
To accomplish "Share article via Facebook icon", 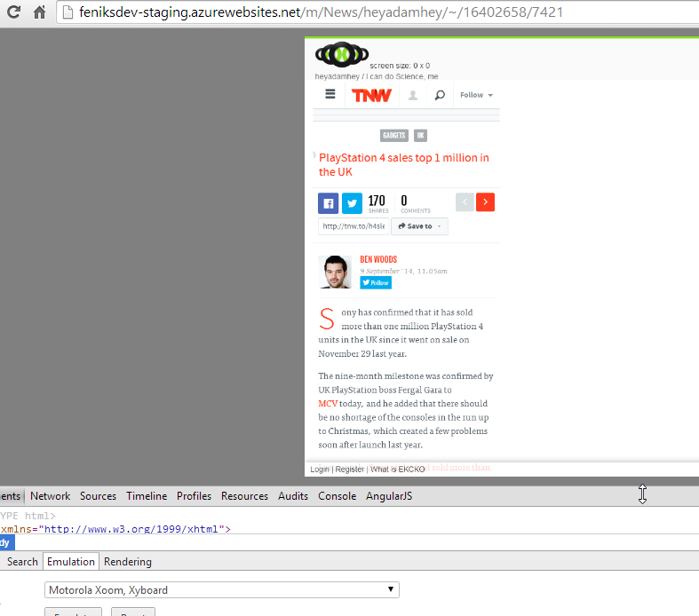I will tap(328, 203).
